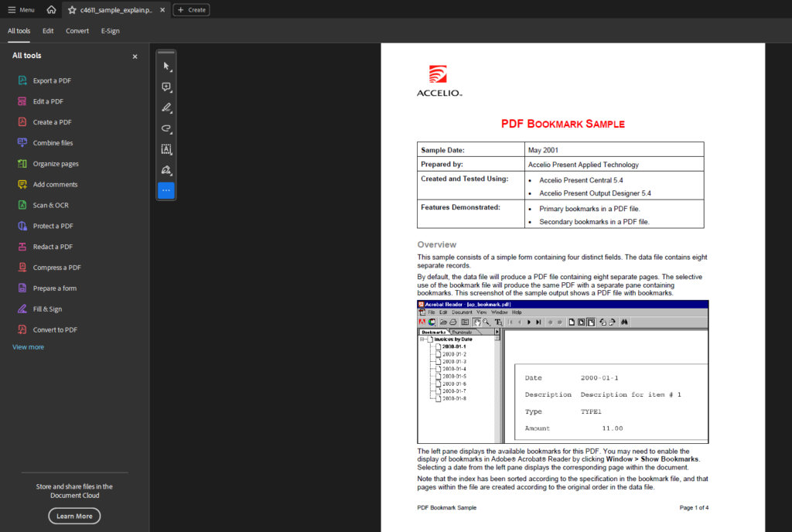Switch to the Convert tab
The image size is (792, 532).
coord(77,31)
